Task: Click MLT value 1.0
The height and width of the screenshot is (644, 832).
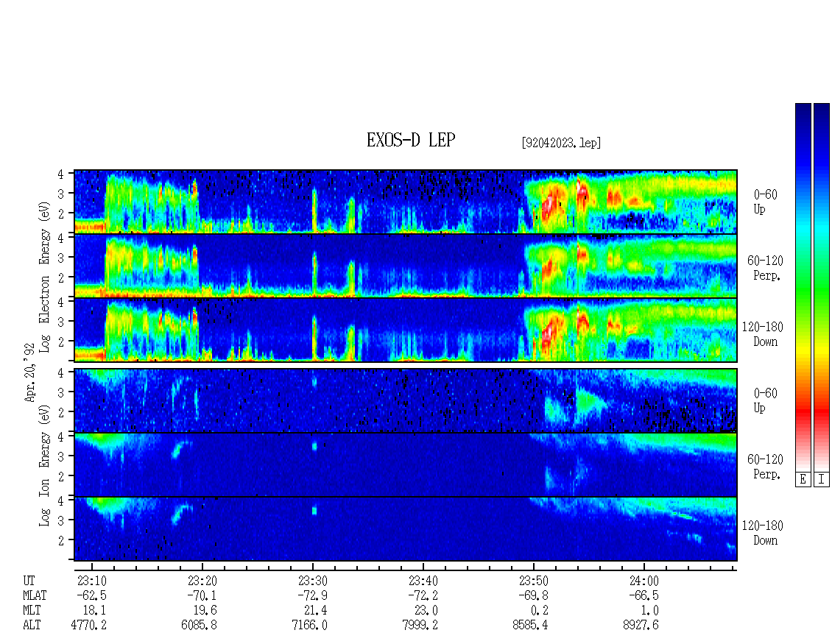Action: point(649,611)
